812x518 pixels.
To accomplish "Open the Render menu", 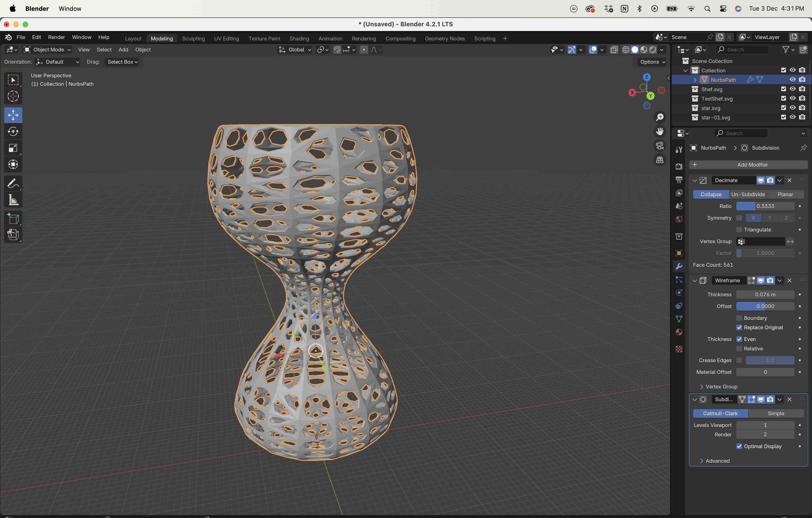I will [56, 37].
